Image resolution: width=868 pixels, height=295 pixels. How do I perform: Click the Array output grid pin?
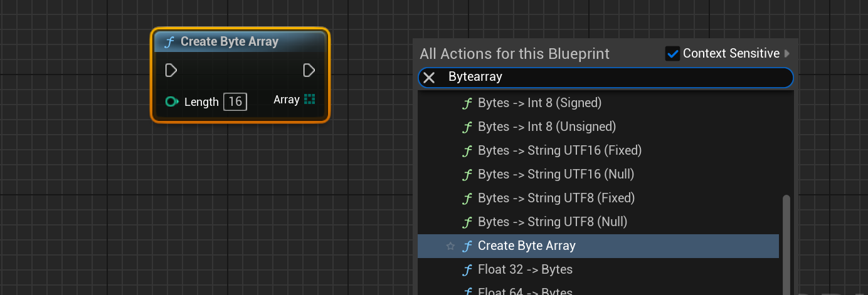309,100
